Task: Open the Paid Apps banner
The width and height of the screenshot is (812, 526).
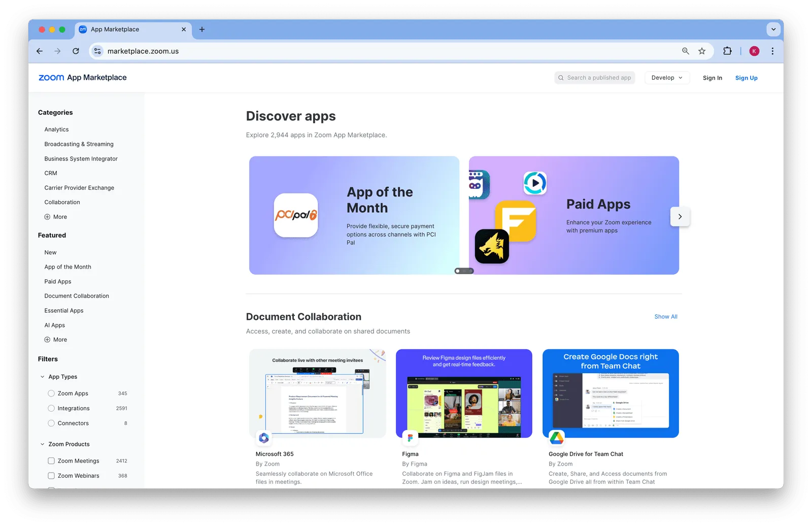Action: (574, 215)
